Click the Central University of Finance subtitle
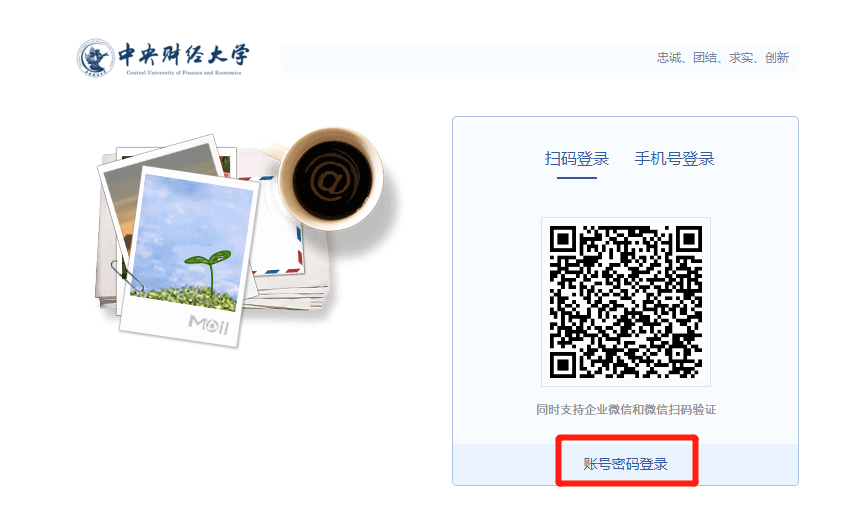This screenshot has height=520, width=857. tap(184, 72)
